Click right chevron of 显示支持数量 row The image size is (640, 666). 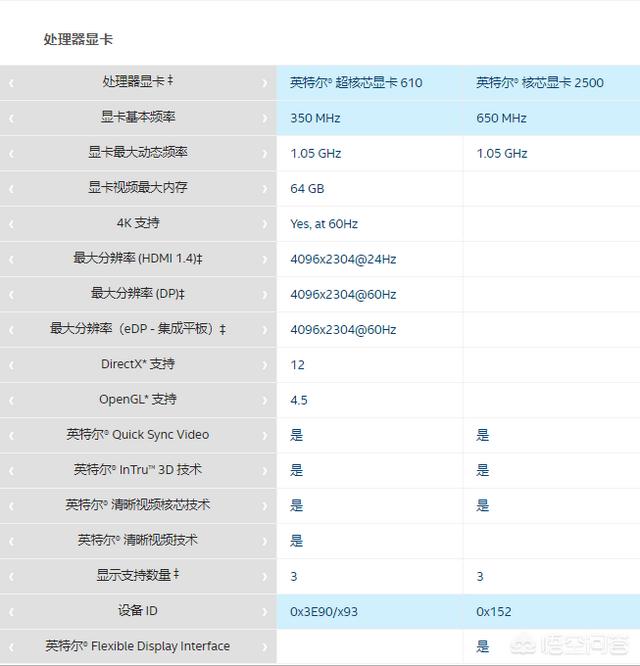(265, 577)
